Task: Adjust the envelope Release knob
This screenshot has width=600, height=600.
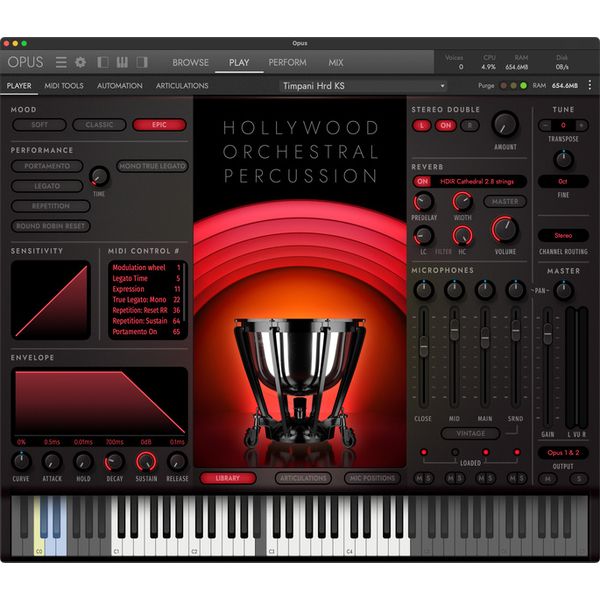Action: [x=177, y=462]
